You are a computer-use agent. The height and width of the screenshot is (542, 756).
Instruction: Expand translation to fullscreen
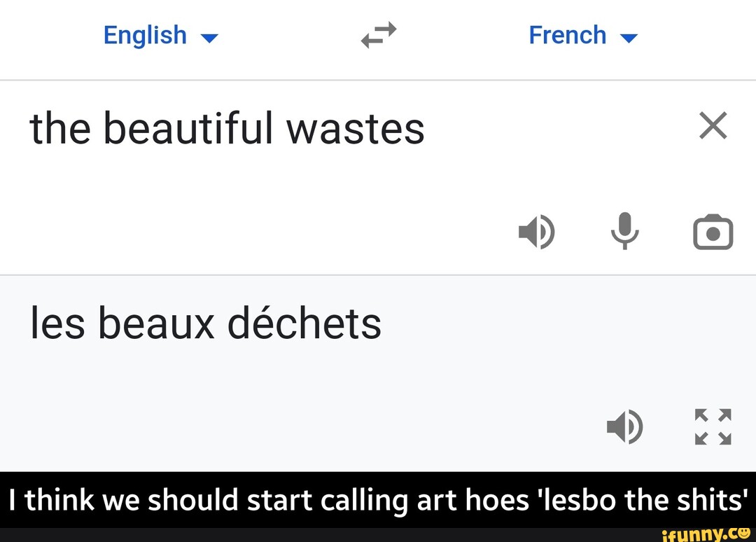pyautogui.click(x=713, y=426)
